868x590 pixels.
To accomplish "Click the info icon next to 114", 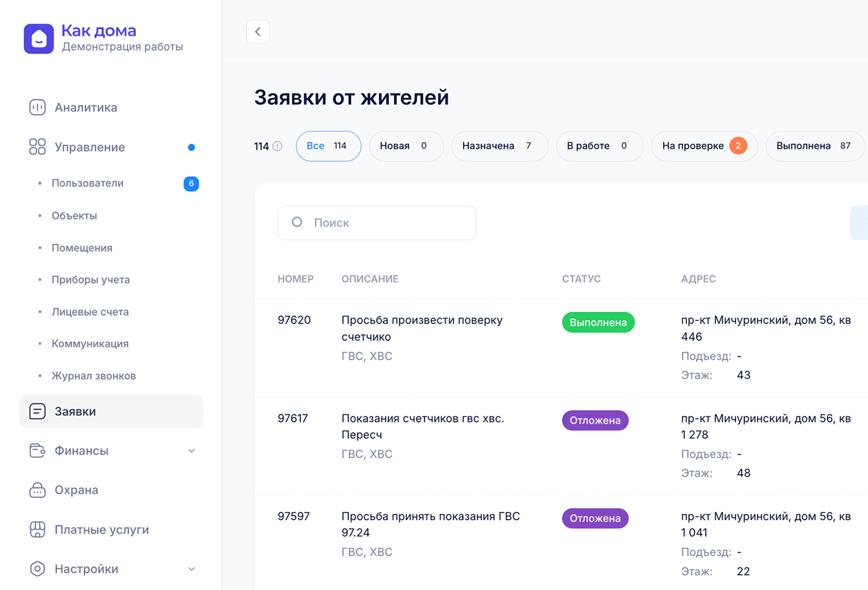I will click(x=277, y=146).
